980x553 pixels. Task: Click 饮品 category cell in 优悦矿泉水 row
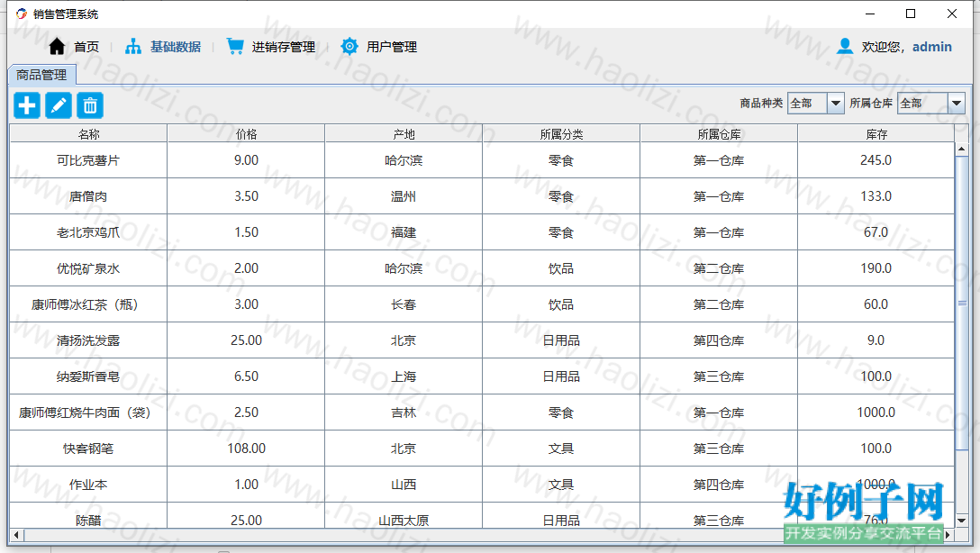561,268
